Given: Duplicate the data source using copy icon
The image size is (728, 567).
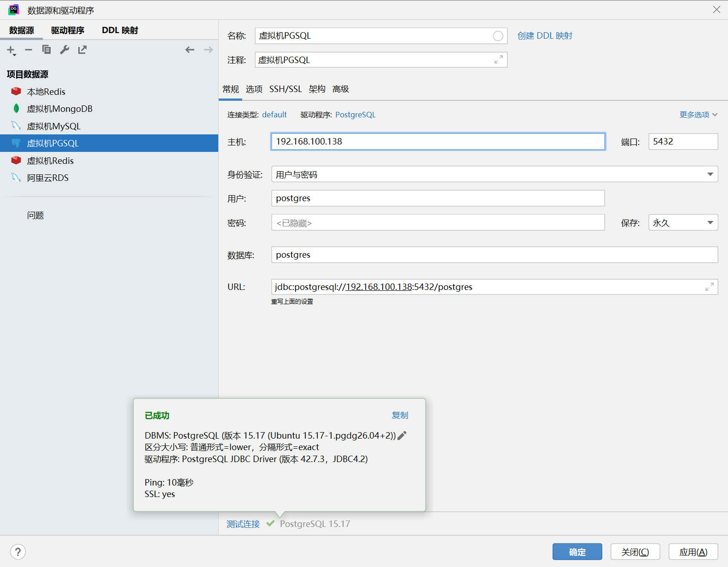Looking at the screenshot, I should pyautogui.click(x=47, y=50).
